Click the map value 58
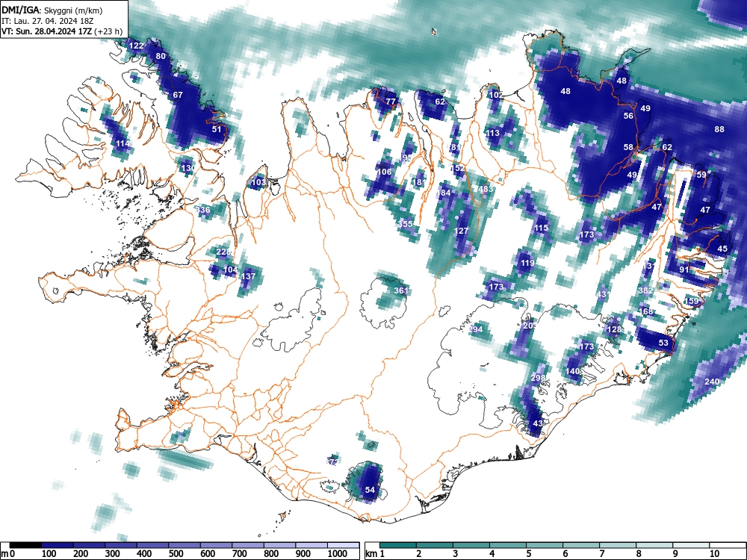Screen dimensions: 747x560 click(628, 147)
